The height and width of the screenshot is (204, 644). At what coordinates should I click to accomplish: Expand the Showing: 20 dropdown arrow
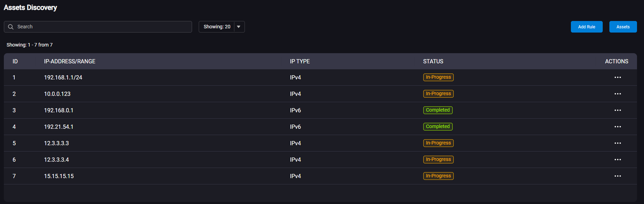[x=239, y=27]
